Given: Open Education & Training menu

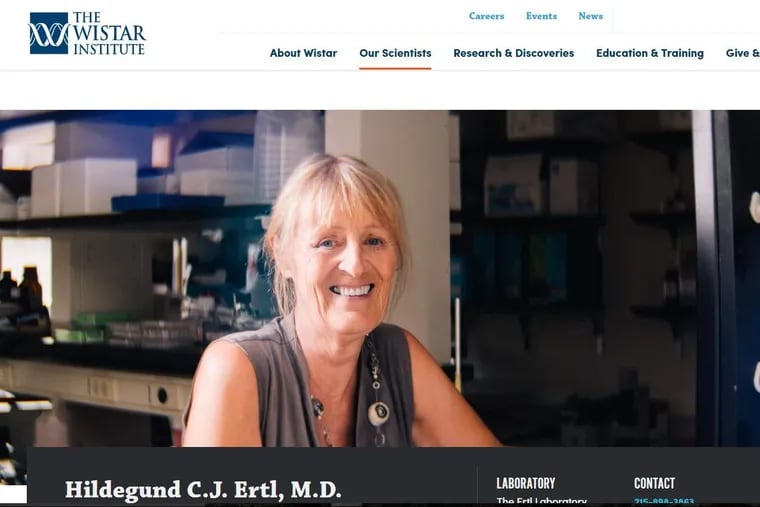Looking at the screenshot, I should [x=650, y=53].
